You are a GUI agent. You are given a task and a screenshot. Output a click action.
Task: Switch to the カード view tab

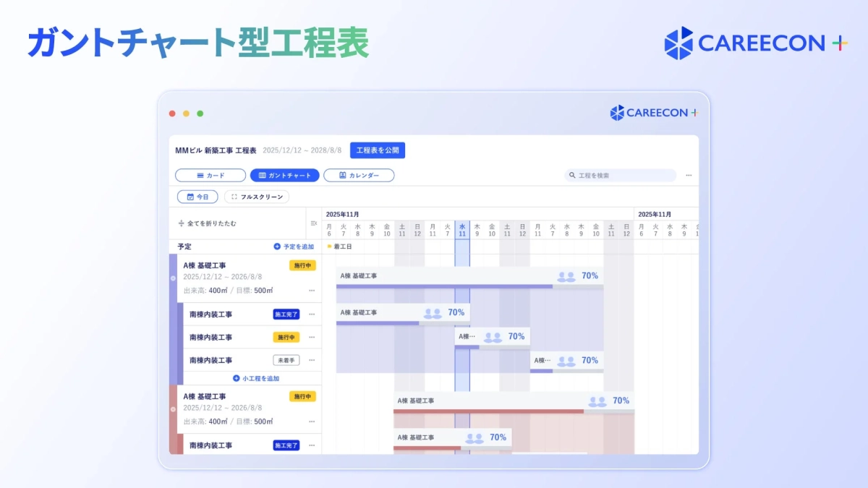(211, 175)
